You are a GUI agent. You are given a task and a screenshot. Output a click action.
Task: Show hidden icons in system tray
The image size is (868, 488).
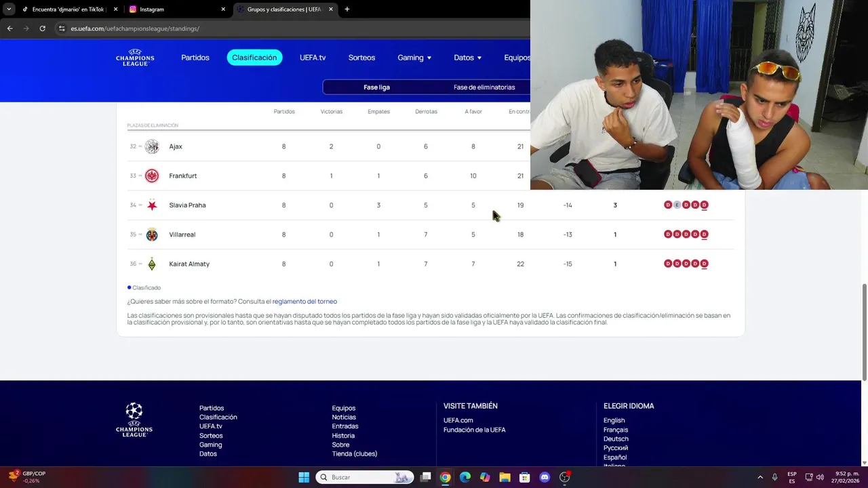(759, 477)
